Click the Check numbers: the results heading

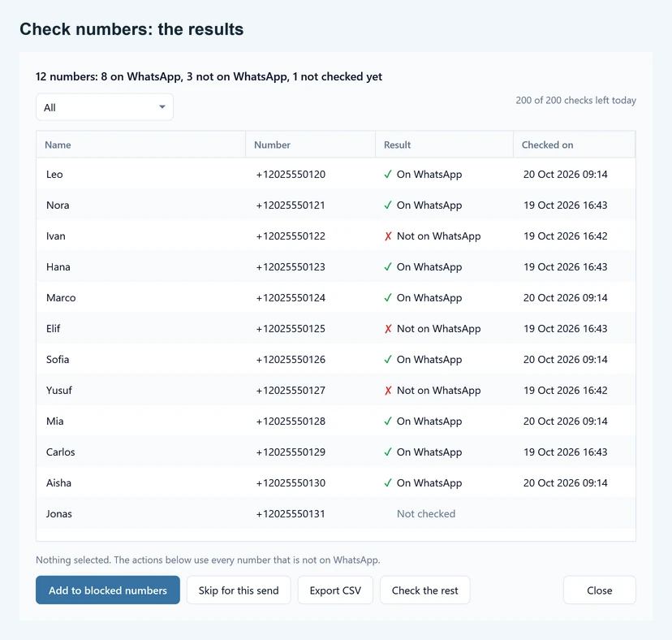[131, 29]
